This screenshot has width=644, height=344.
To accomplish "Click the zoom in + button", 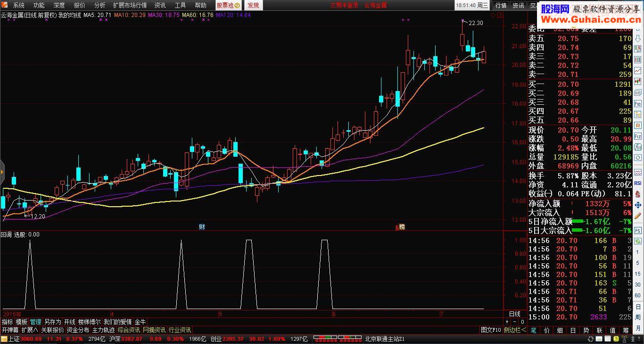I will point(507,322).
